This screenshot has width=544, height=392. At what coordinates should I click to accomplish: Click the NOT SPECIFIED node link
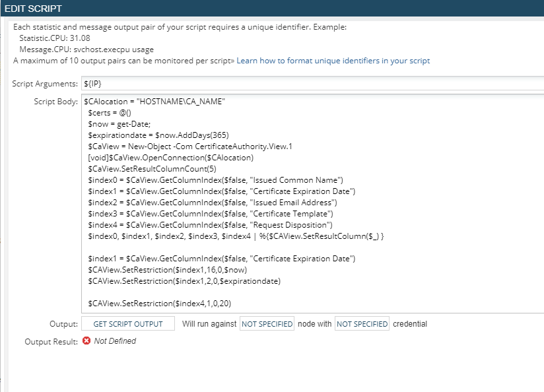coord(267,324)
